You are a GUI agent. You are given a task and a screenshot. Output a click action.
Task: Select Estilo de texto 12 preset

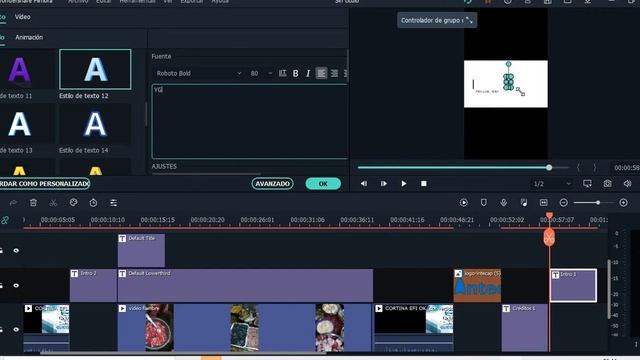(x=95, y=69)
